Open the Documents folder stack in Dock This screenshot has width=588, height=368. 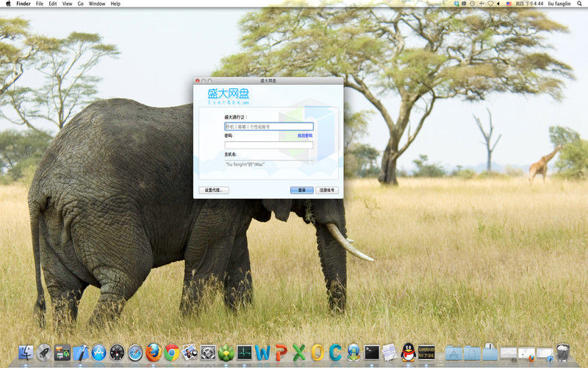click(472, 353)
